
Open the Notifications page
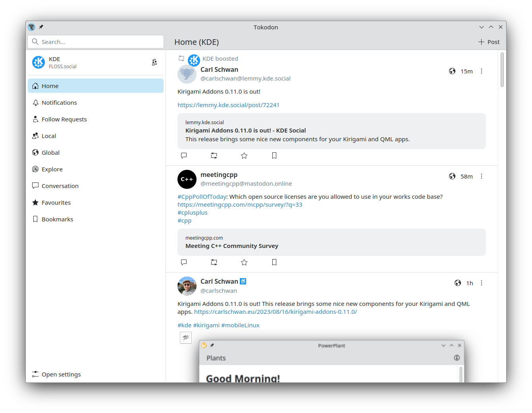coord(59,103)
